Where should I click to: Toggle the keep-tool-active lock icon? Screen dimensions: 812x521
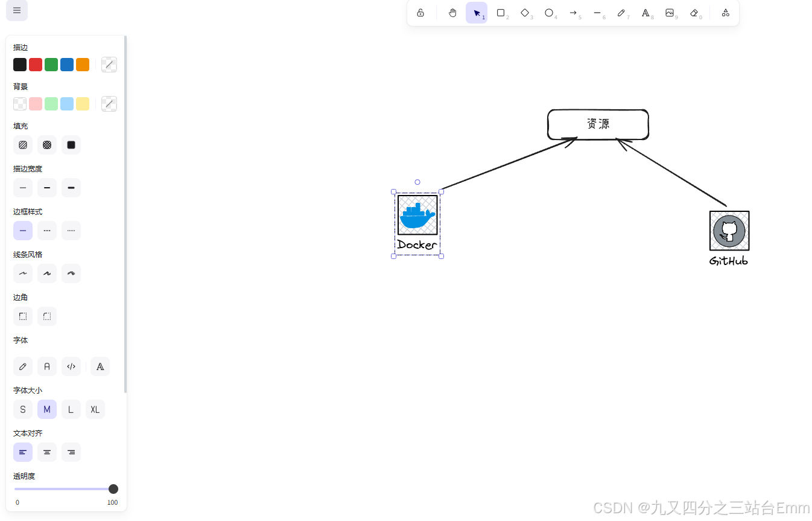coord(420,13)
